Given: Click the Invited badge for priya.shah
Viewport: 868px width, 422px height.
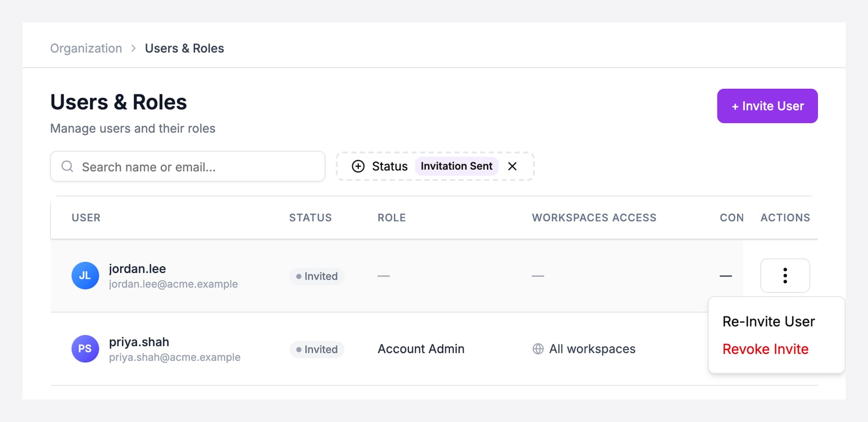Looking at the screenshot, I should pyautogui.click(x=317, y=350).
